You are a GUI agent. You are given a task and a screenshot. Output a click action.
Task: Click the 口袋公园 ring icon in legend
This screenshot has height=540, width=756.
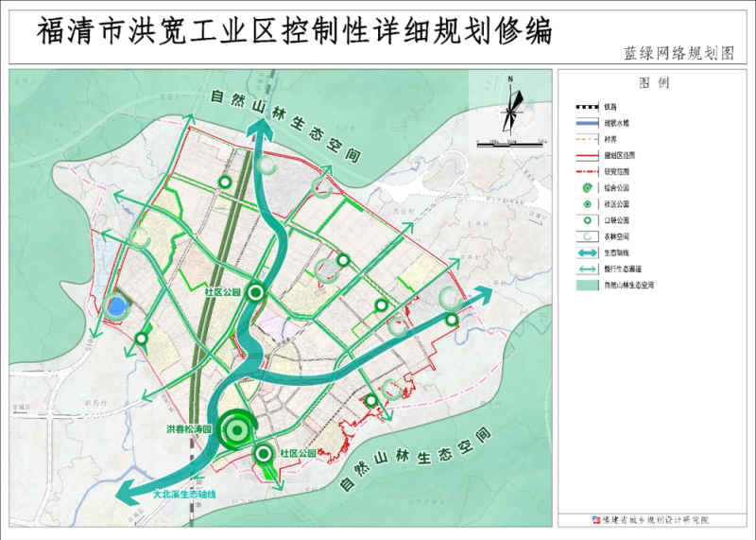coord(586,219)
